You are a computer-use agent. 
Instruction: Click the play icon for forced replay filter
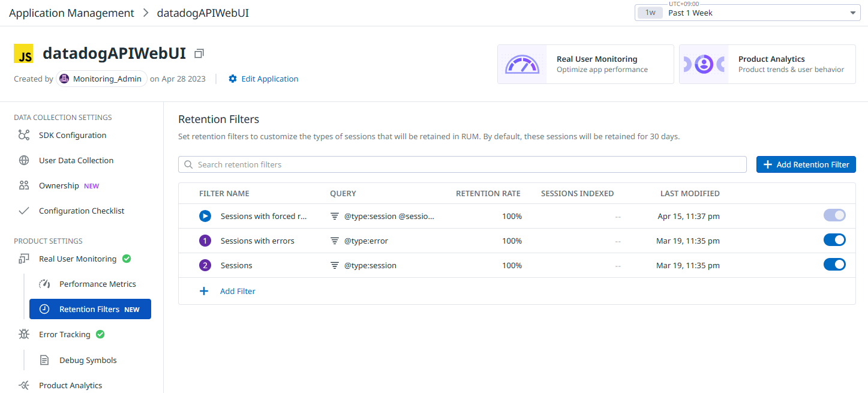point(205,216)
